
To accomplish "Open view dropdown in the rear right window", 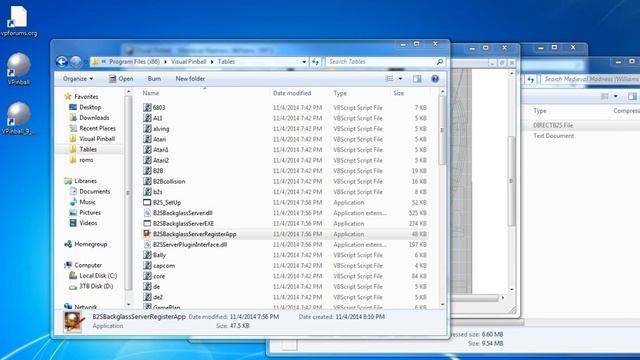I will point(616,96).
